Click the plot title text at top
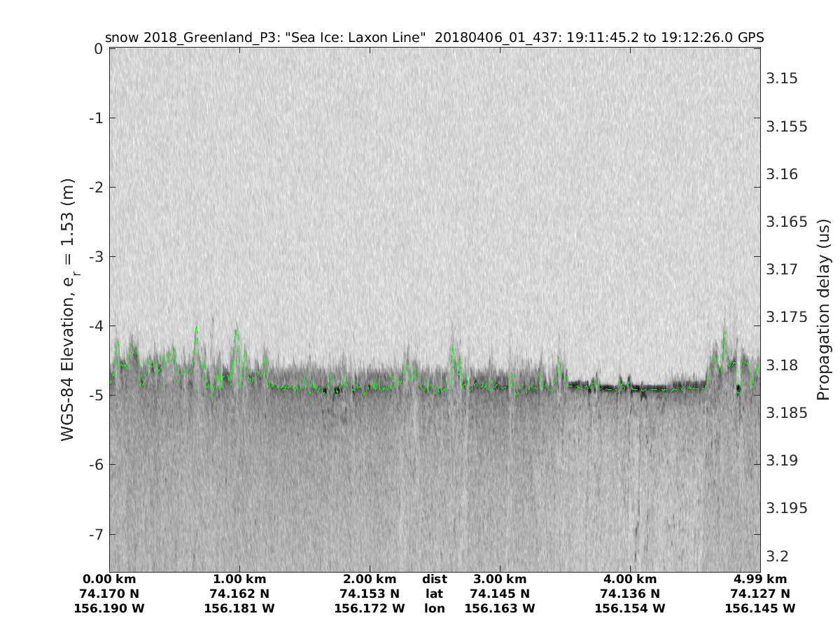This screenshot has width=840, height=630. [434, 37]
